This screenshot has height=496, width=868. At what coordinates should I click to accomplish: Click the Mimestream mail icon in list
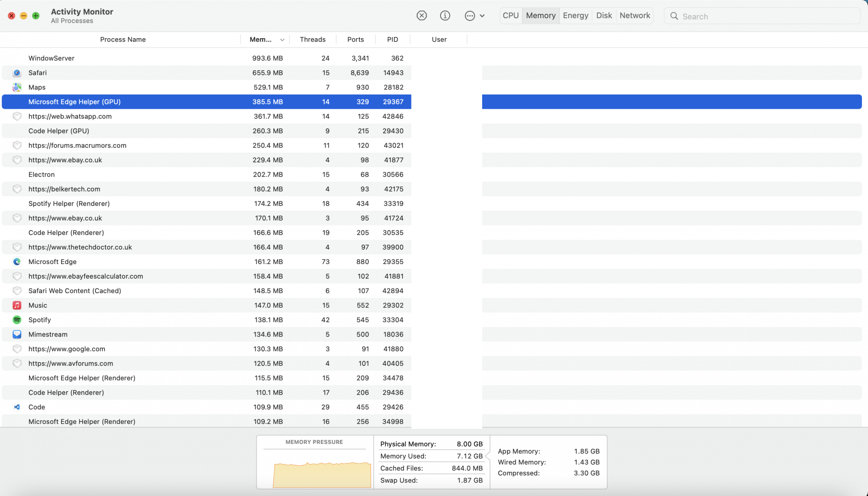tap(17, 334)
